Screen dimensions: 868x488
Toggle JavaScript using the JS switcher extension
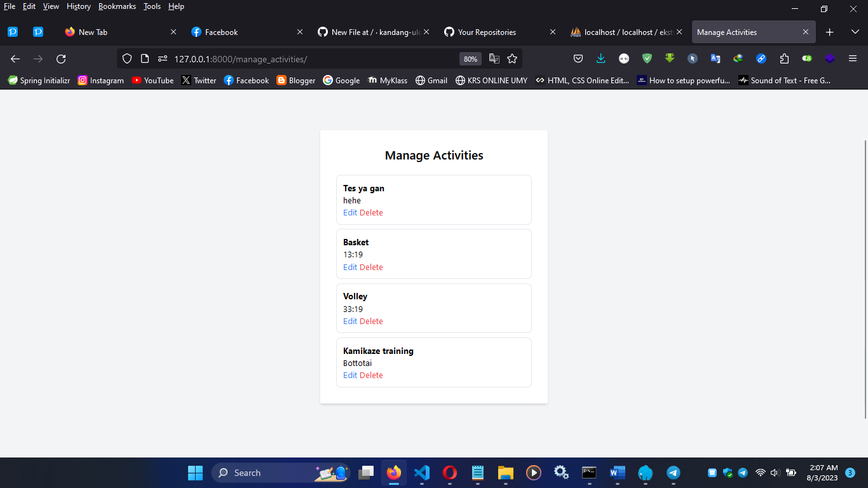pos(807,58)
